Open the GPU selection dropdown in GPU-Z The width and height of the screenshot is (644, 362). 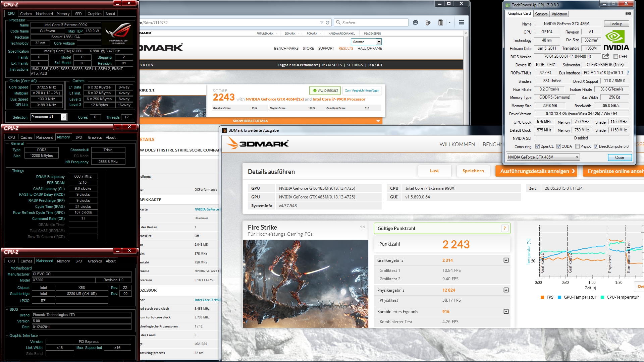[543, 157]
